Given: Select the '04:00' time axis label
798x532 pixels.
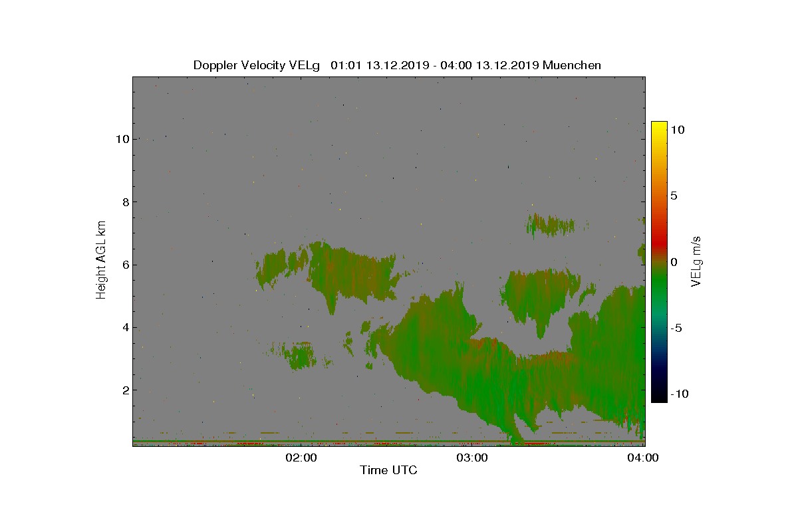Looking at the screenshot, I should (x=644, y=458).
